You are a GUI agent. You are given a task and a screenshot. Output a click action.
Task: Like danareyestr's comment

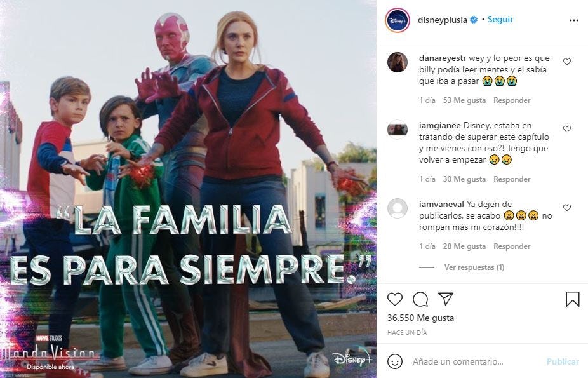(x=567, y=62)
